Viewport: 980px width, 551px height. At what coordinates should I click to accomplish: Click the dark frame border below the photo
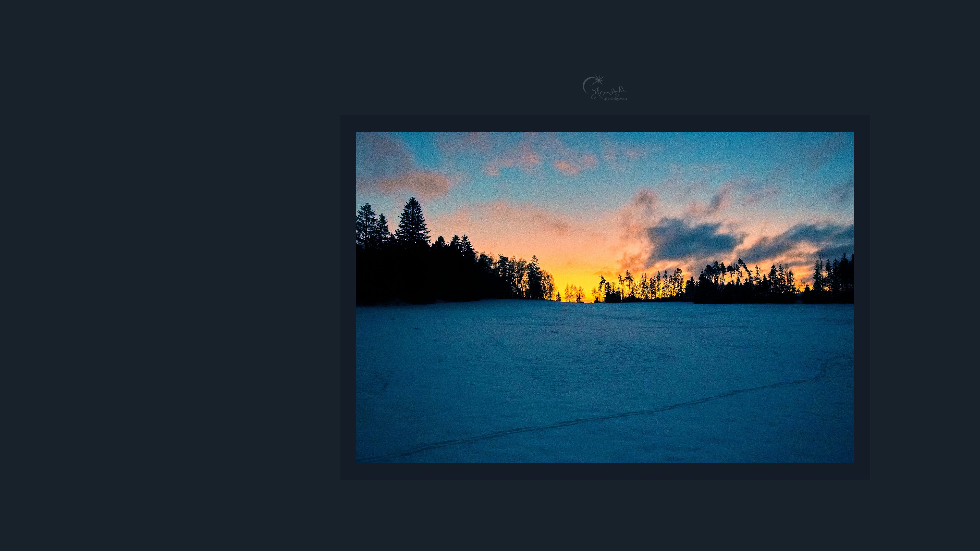(x=605, y=471)
